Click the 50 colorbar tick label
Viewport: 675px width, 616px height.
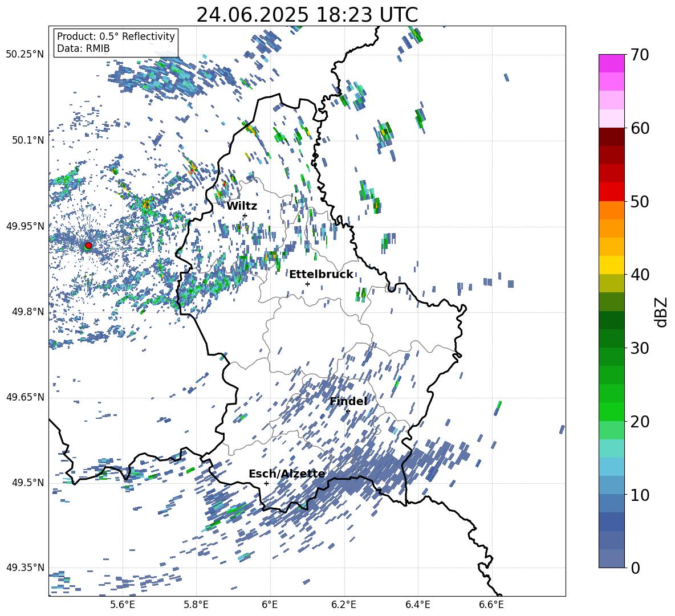(x=639, y=202)
